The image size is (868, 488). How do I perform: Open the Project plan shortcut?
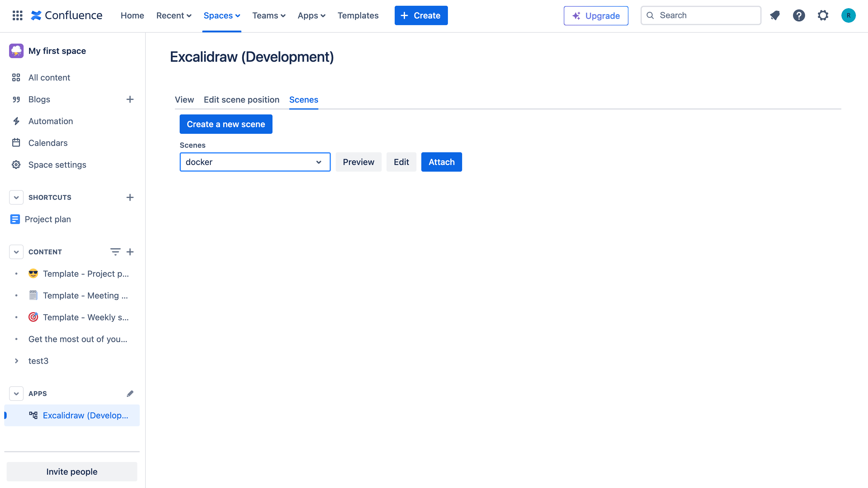[x=72, y=219]
